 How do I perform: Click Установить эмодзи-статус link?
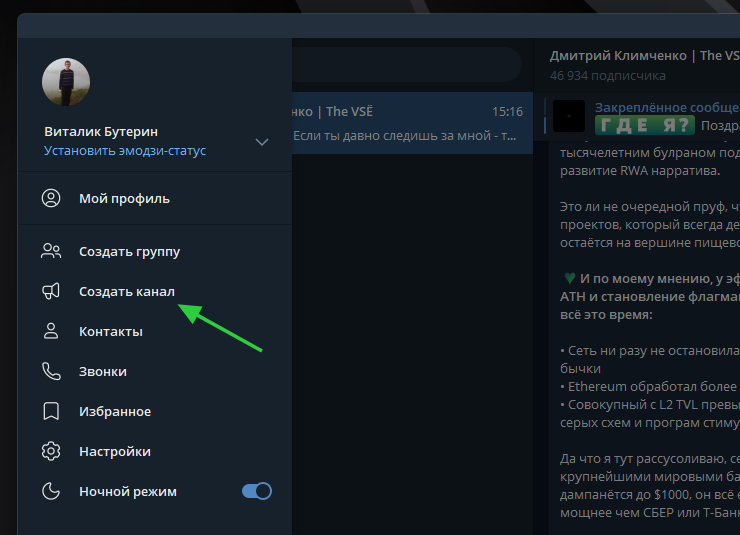click(125, 150)
